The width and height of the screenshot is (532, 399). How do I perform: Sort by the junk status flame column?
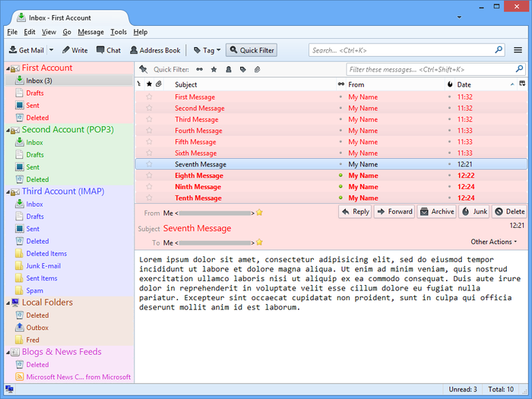[450, 84]
